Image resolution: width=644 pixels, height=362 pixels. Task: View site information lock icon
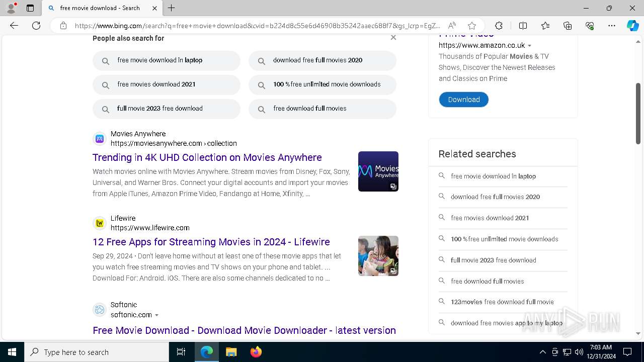(x=63, y=26)
